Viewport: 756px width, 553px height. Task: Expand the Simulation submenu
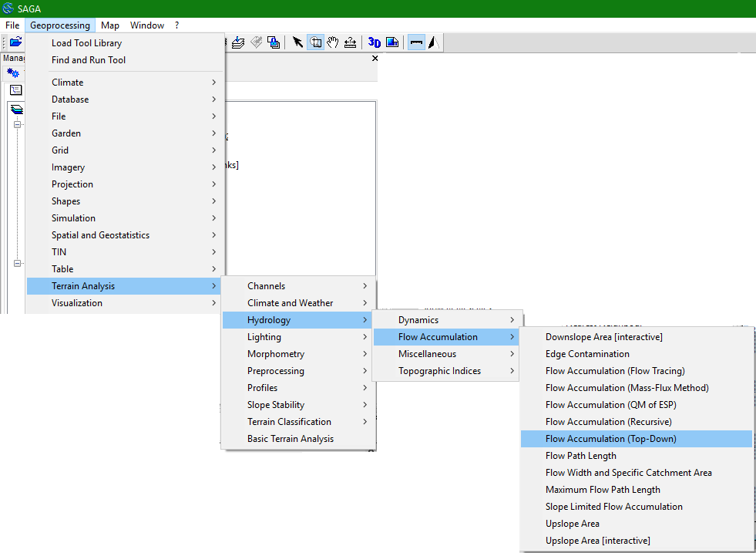point(126,218)
